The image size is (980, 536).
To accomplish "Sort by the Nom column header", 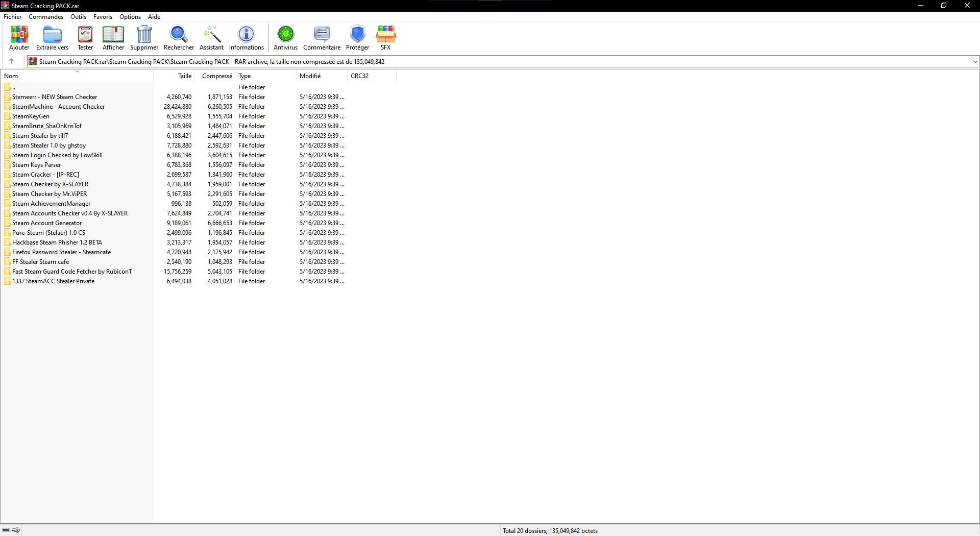I will pyautogui.click(x=77, y=76).
